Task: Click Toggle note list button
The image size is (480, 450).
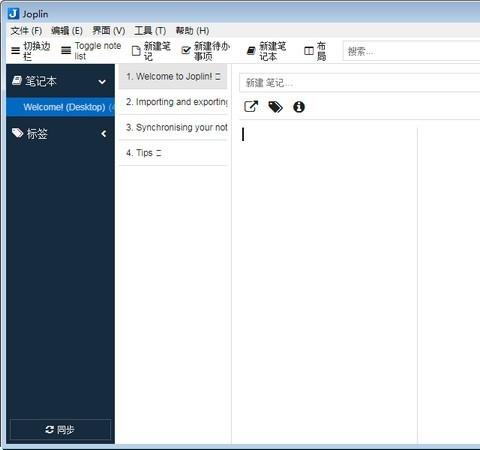Action: (x=91, y=51)
